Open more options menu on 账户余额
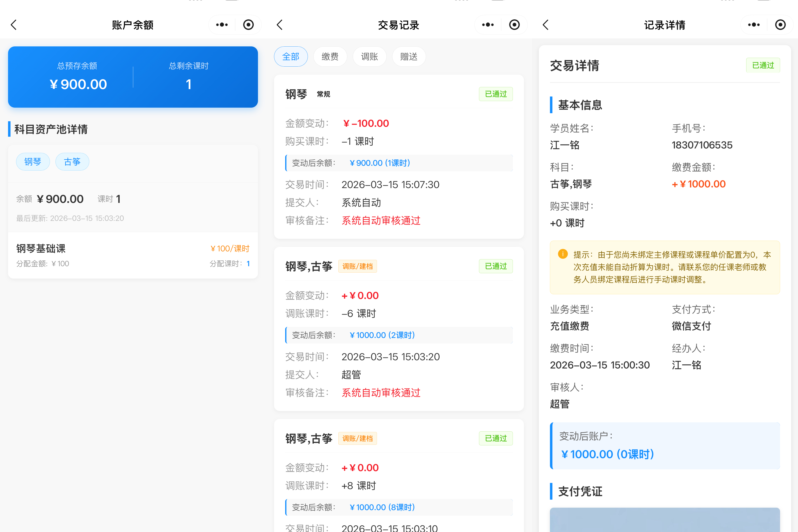This screenshot has width=798, height=532. coord(222,25)
